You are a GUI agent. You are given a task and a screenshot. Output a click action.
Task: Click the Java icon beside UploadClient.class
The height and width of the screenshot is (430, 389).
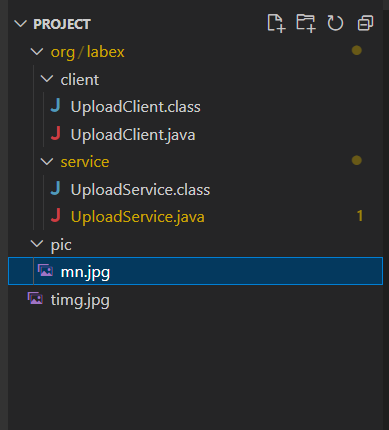click(56, 106)
